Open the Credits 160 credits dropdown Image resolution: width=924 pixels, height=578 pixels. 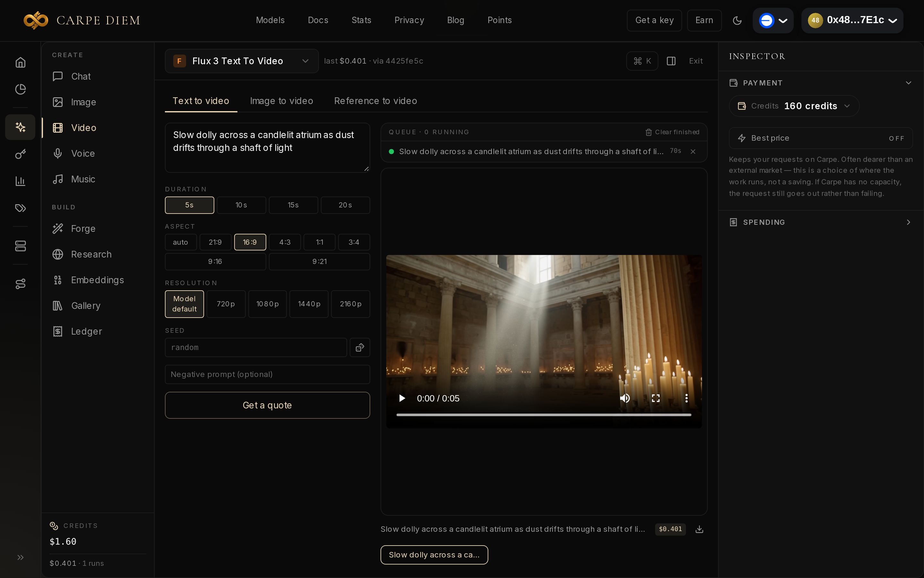794,106
